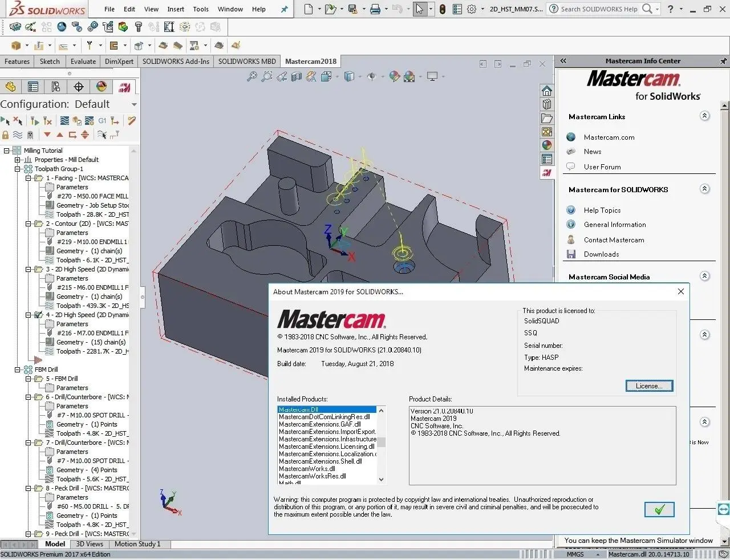This screenshot has width=730, height=560.
Task: Open the Configuration: Default dropdown arrow
Action: pyautogui.click(x=134, y=104)
